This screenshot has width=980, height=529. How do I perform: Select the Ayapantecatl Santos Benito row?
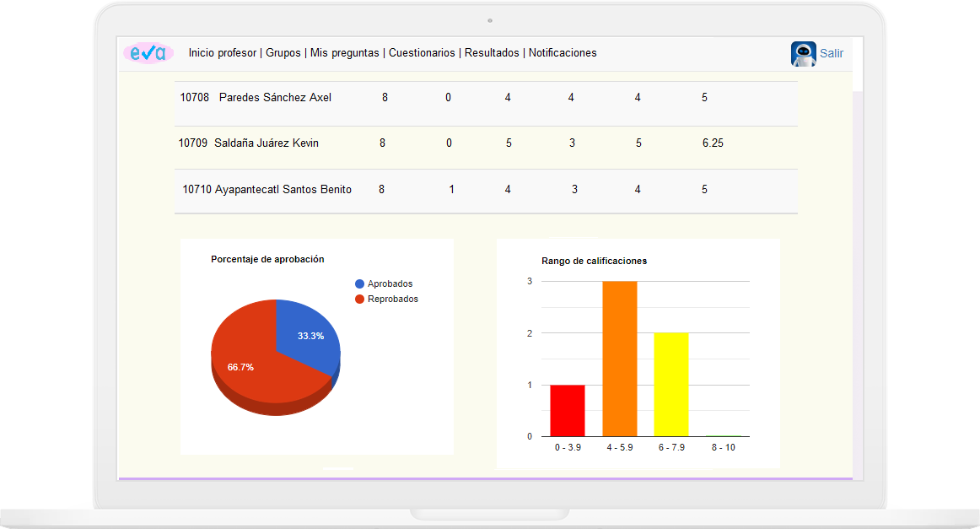pos(283,190)
